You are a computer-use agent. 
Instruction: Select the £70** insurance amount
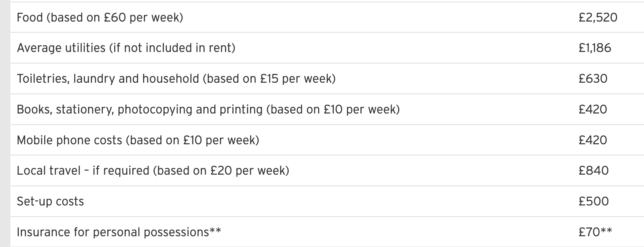tap(595, 232)
